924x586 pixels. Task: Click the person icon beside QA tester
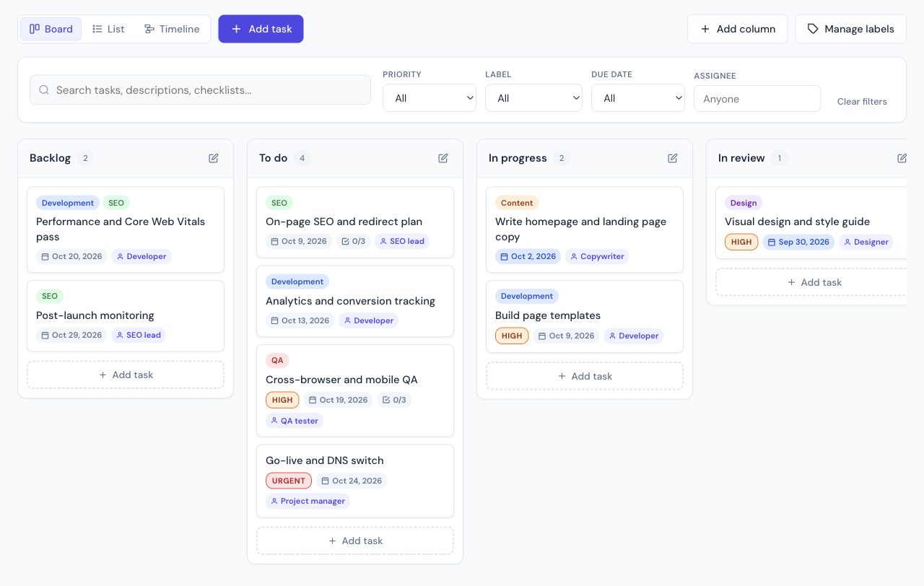tap(274, 421)
